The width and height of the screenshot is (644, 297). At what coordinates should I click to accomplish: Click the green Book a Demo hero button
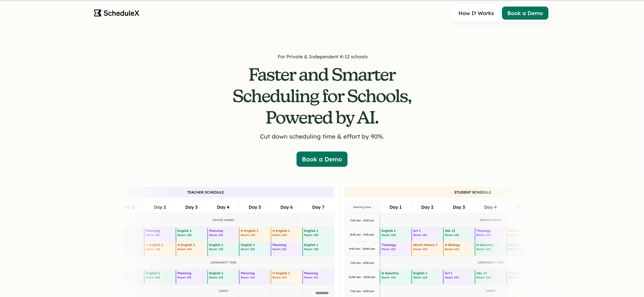pyautogui.click(x=322, y=159)
